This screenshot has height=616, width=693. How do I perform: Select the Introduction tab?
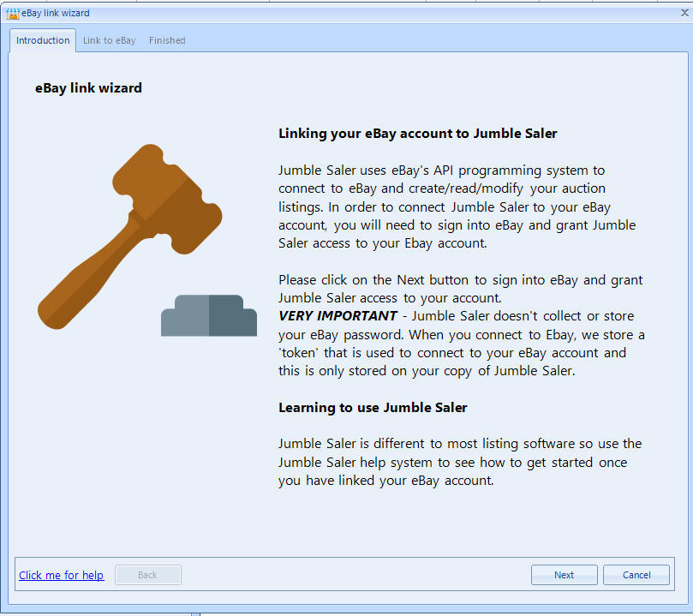point(43,40)
